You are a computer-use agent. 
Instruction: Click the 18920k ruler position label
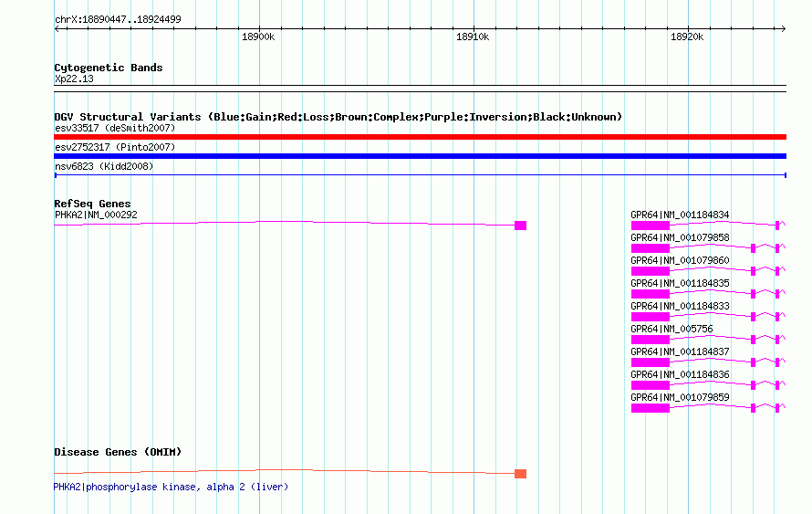pyautogui.click(x=687, y=37)
